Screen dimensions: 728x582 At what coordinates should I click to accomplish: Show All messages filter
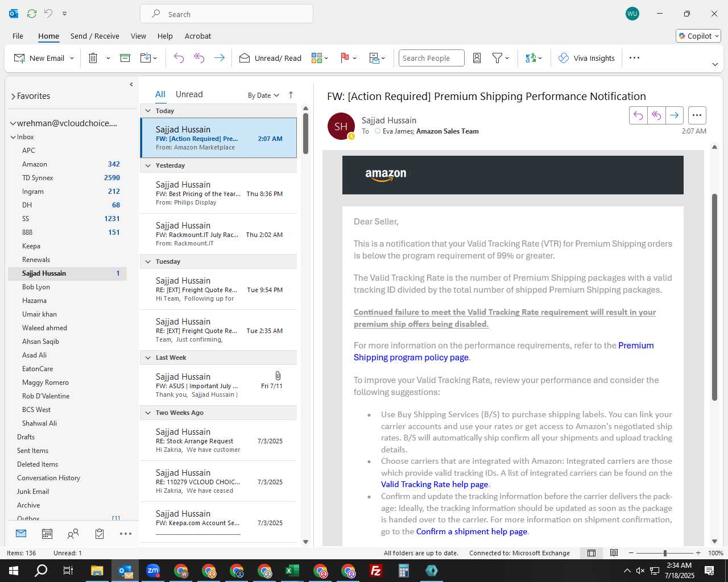pyautogui.click(x=160, y=94)
